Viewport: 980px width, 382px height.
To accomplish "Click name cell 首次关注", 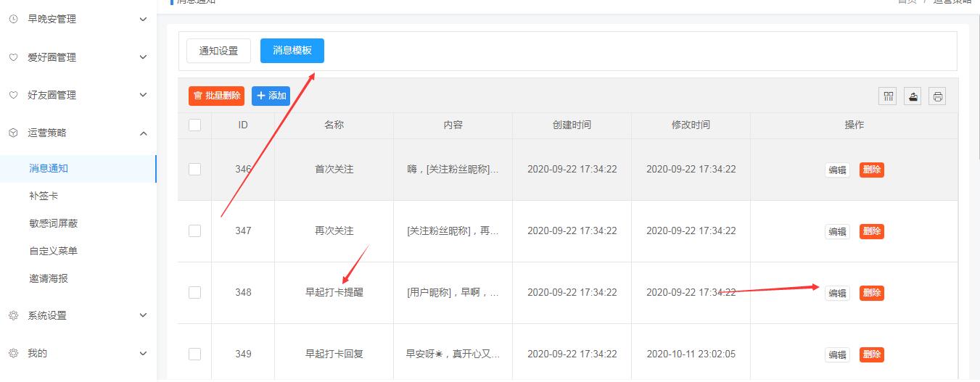I will [x=334, y=169].
